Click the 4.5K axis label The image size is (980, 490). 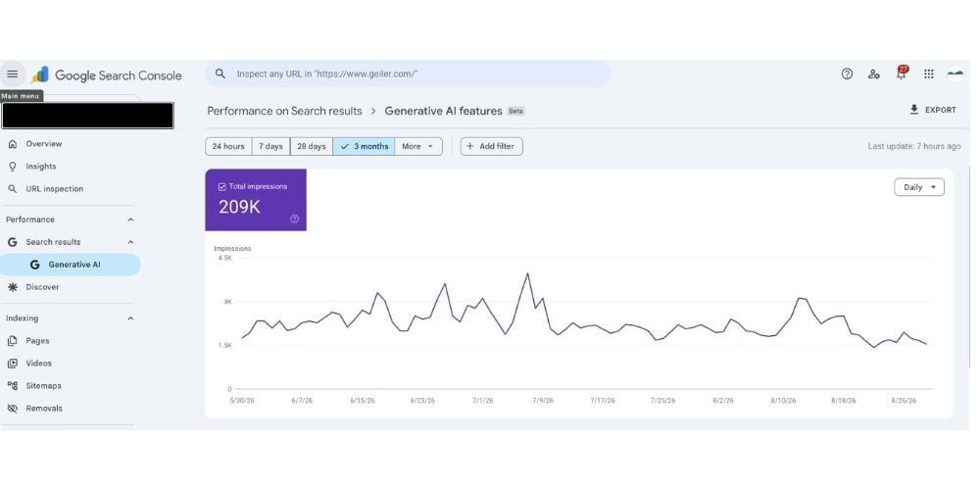pos(223,258)
